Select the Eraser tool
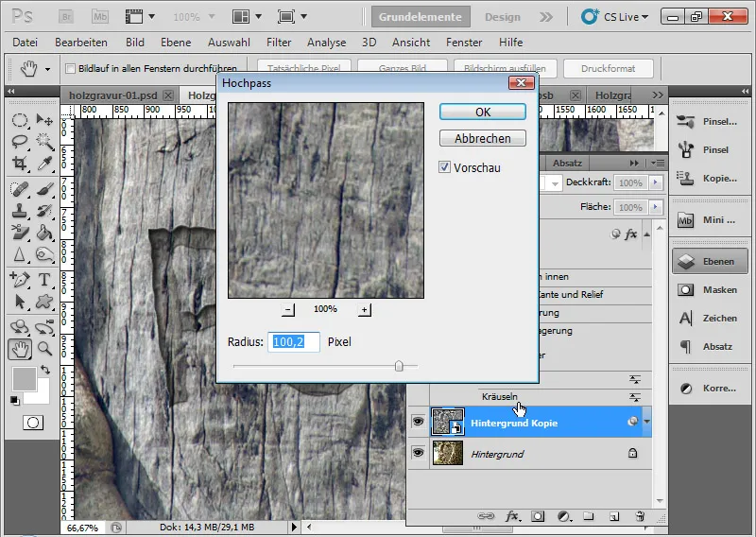This screenshot has height=537, width=756. pos(19,233)
